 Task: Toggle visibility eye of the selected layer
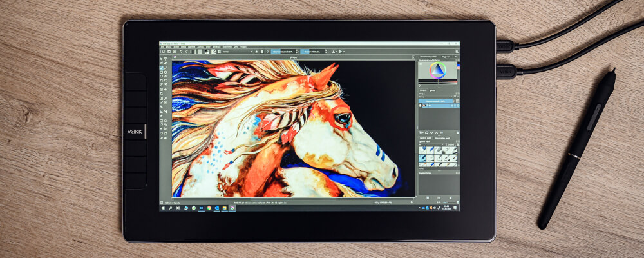(420, 106)
